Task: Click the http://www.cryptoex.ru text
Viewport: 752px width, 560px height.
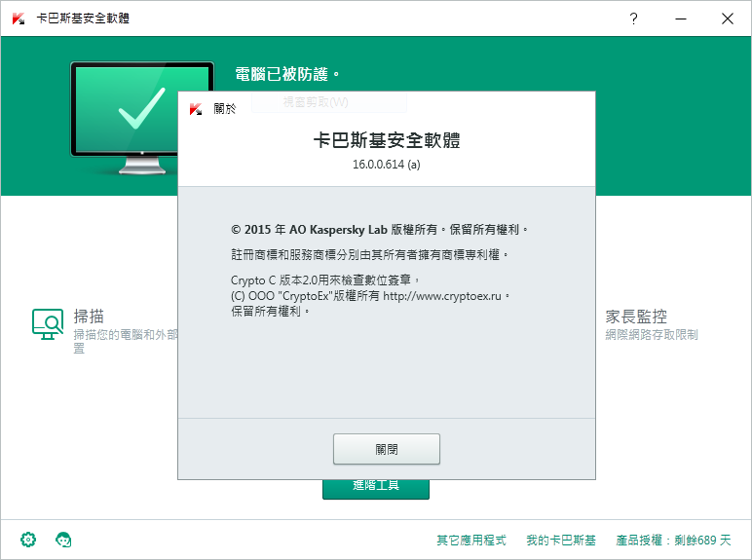Action: pyautogui.click(x=442, y=296)
